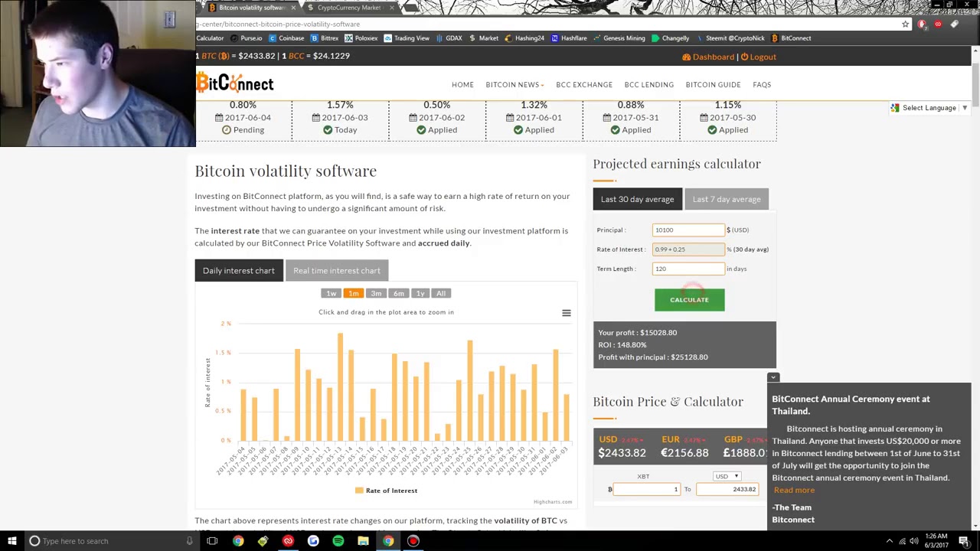Select Last 30 day average tab

[637, 199]
